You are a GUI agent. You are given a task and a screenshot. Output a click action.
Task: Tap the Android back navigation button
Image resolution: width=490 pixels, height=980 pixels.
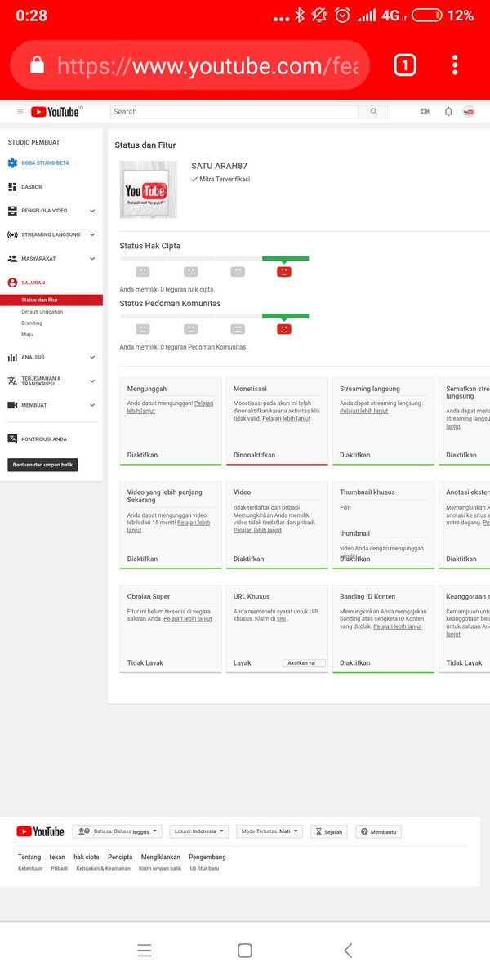348,950
